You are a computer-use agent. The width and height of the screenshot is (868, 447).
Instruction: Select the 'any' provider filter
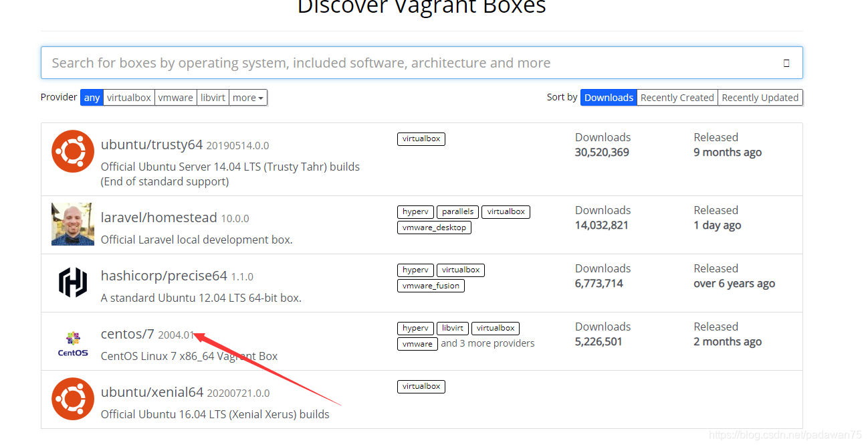pos(92,98)
